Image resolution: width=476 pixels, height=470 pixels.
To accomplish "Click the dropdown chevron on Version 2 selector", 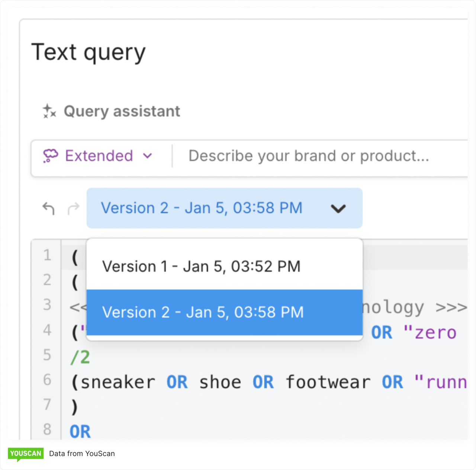I will (x=338, y=209).
